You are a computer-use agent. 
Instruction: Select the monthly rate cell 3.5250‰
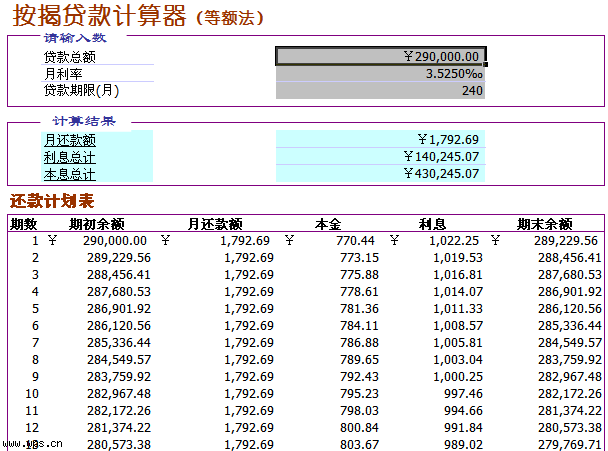pyautogui.click(x=380, y=74)
